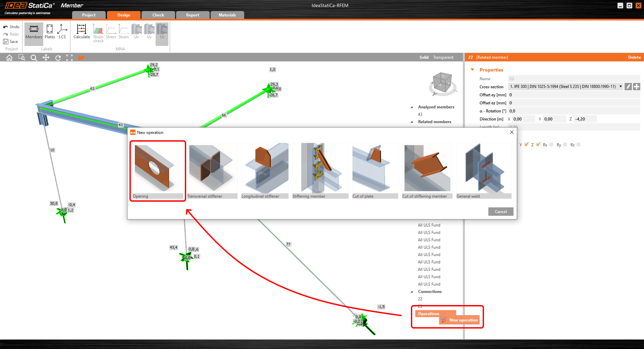Click the Undo icon
The height and width of the screenshot is (349, 644).
click(x=6, y=27)
